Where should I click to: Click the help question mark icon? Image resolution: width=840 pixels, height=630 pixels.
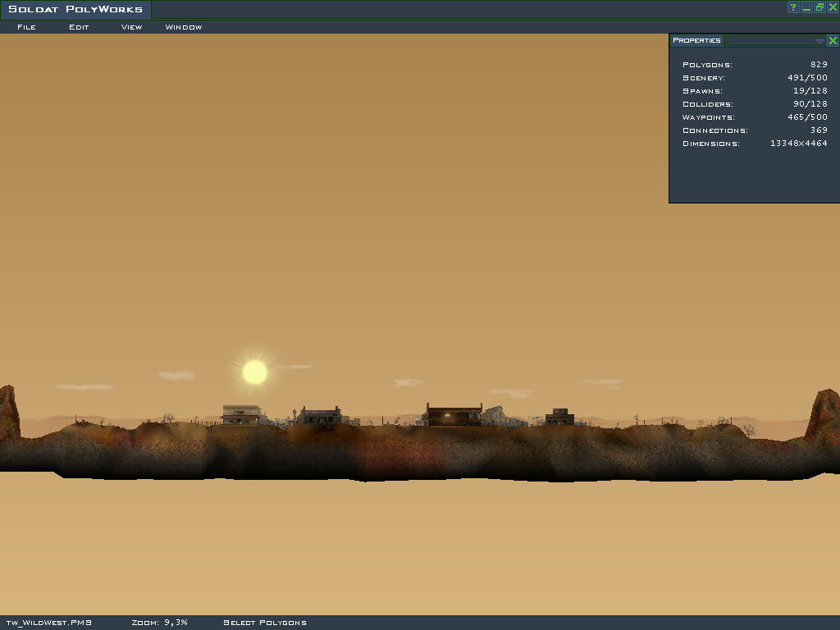click(x=793, y=7)
